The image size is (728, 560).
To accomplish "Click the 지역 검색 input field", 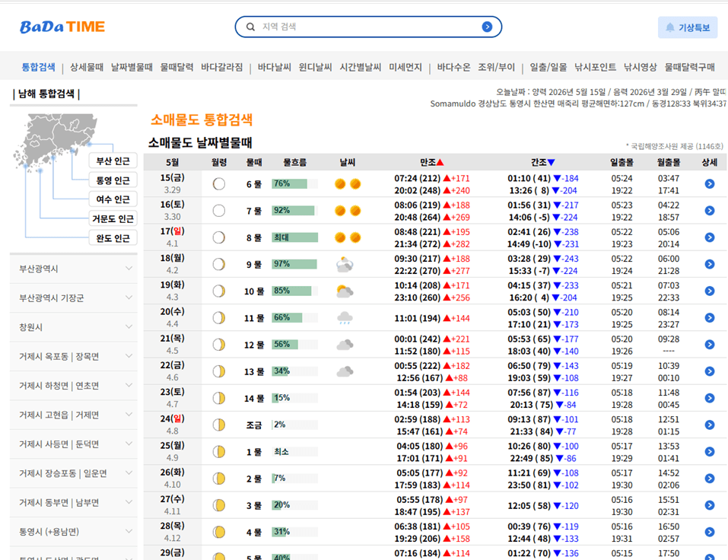I will coord(367,27).
